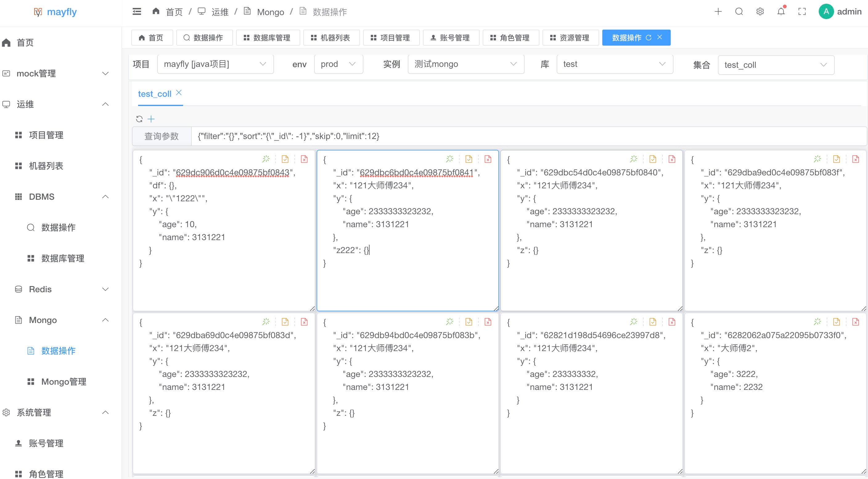
Task: Switch to the 机器列表 tab in the tab bar
Action: click(x=331, y=38)
